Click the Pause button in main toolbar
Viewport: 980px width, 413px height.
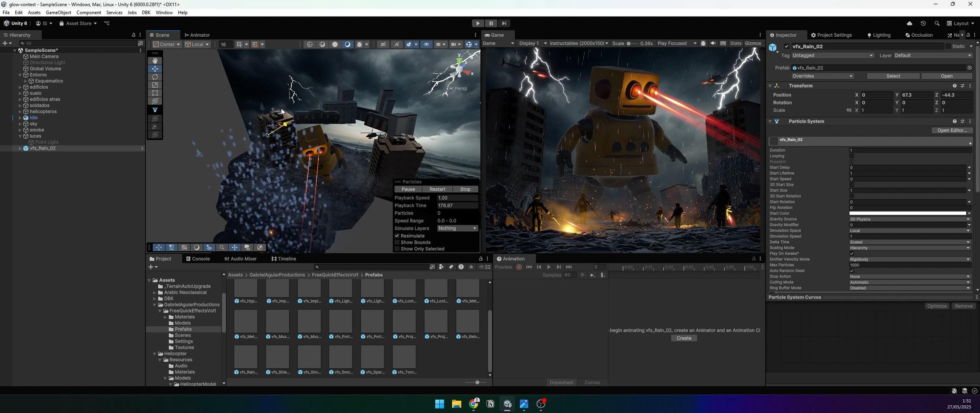491,23
